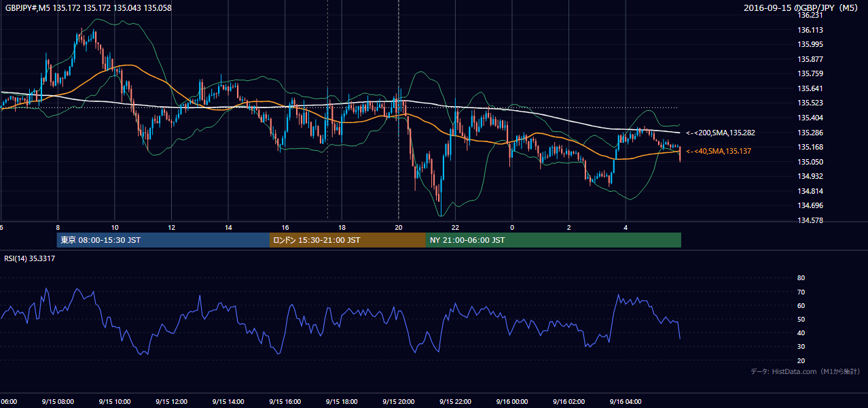868x408 pixels.
Task: Click hour label 10 under price chart
Action: click(x=115, y=227)
